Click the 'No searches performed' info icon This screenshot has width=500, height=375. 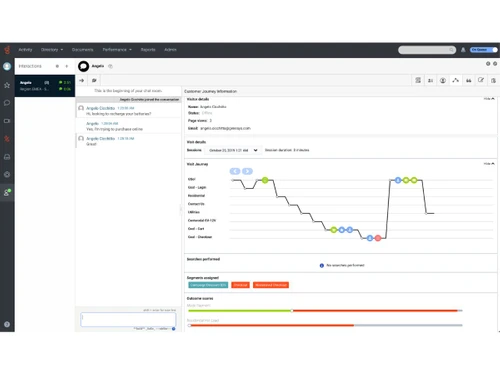[x=322, y=266]
